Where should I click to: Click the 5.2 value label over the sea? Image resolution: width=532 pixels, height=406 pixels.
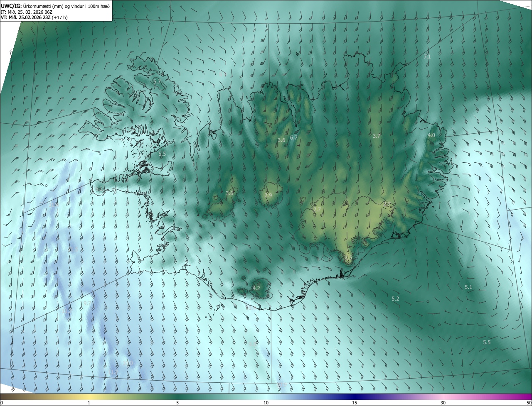(x=395, y=299)
